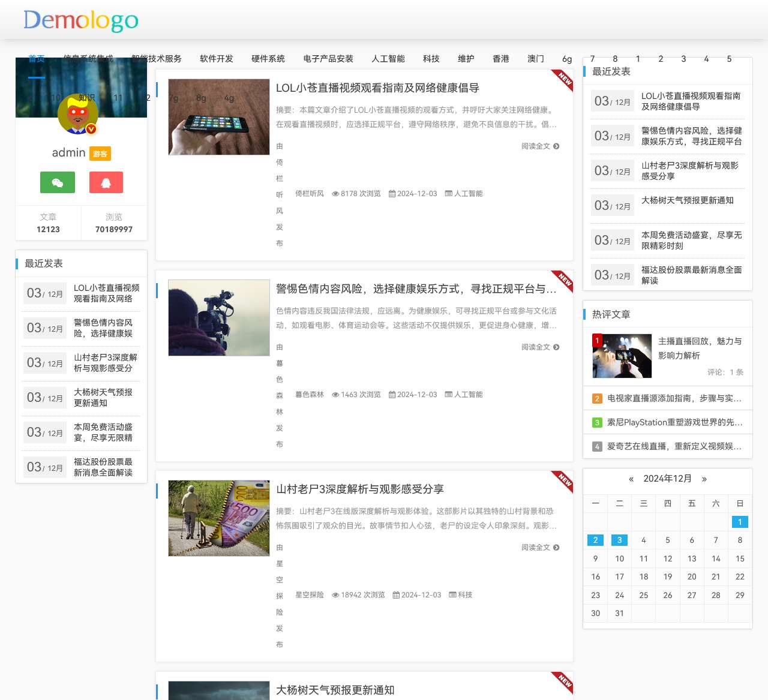768x700 pixels.
Task: Open the article title 大杨树天气预报更新通知 in main list
Action: (335, 690)
